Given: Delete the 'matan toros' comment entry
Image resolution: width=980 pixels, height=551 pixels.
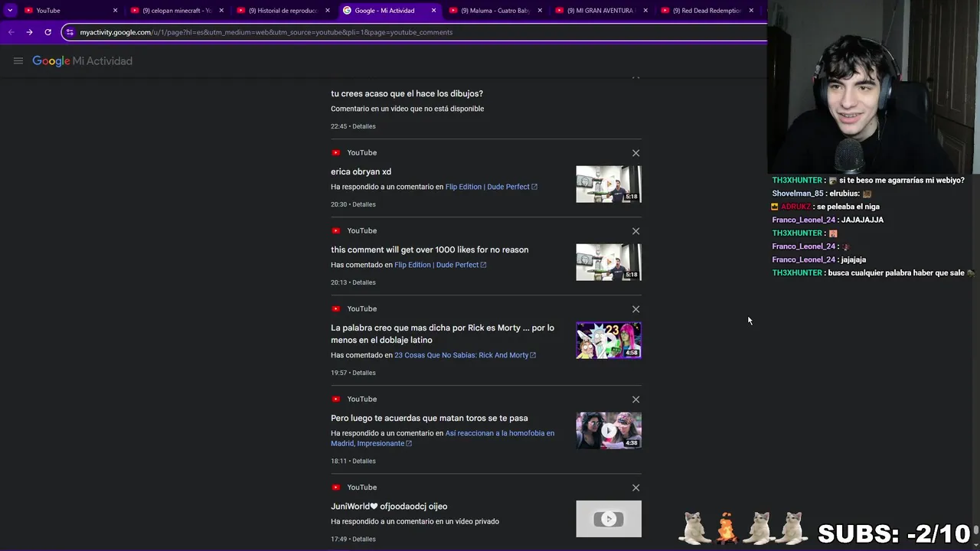Looking at the screenshot, I should pyautogui.click(x=635, y=399).
